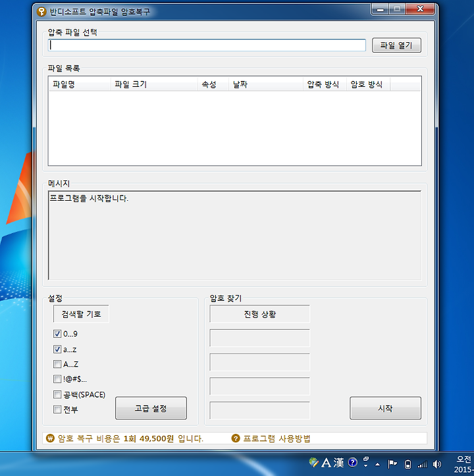
Task: Sort by 암호 방식 column header
Action: pos(368,84)
